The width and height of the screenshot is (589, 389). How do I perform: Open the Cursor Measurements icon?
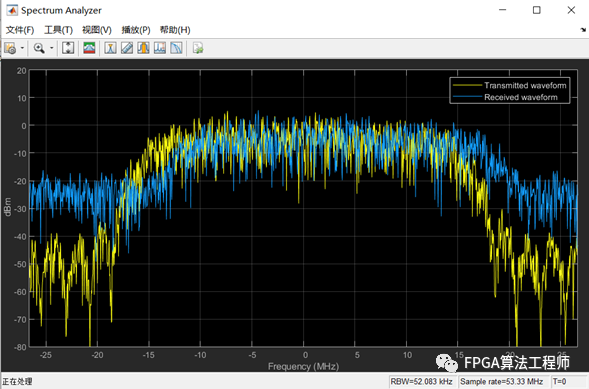click(110, 48)
